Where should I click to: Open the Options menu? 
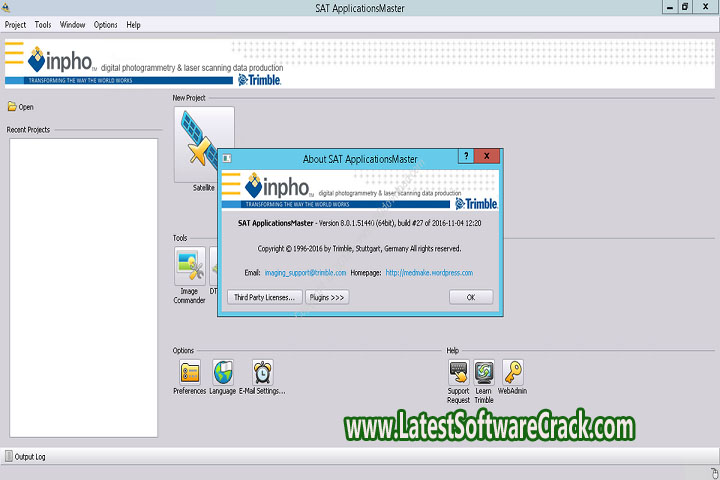(x=105, y=24)
